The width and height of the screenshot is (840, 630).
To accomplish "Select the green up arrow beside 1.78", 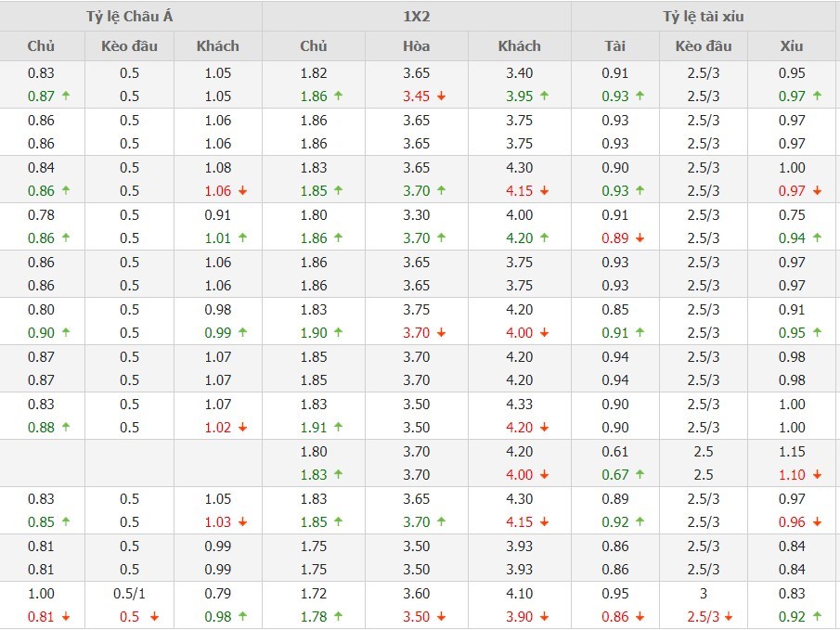I will point(339,616).
